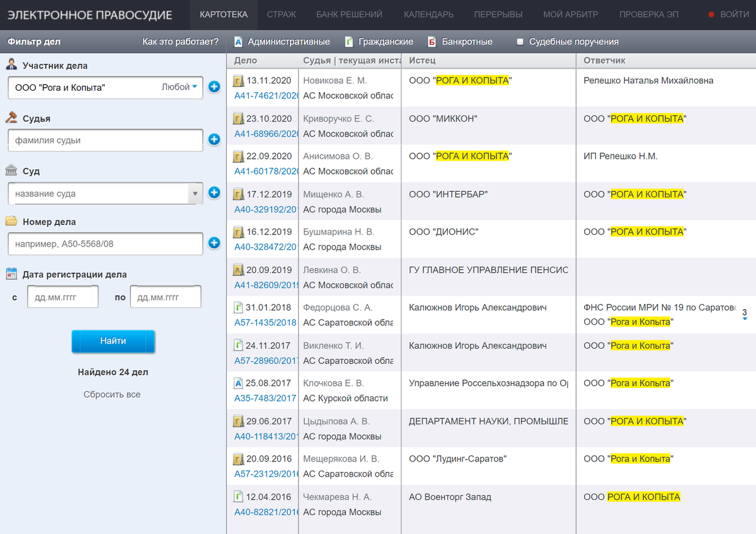Click case type icon for 16.12.2019 row

[x=239, y=232]
